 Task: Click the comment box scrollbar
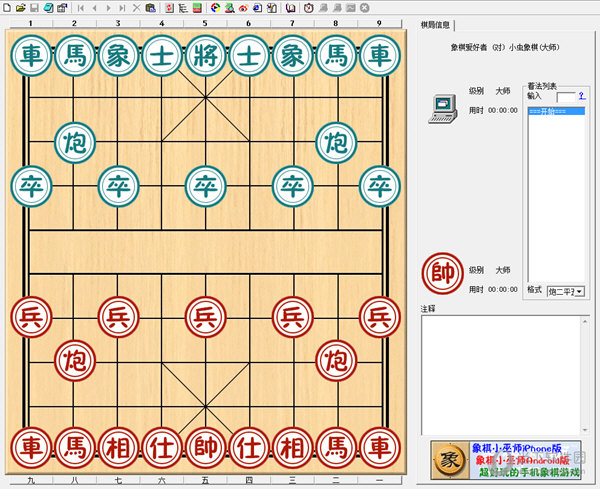coord(585,375)
